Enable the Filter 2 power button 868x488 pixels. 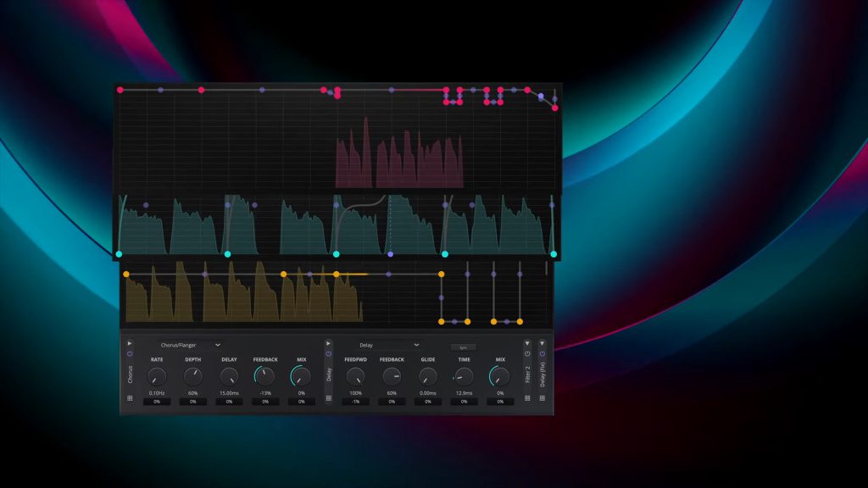pyautogui.click(x=527, y=355)
